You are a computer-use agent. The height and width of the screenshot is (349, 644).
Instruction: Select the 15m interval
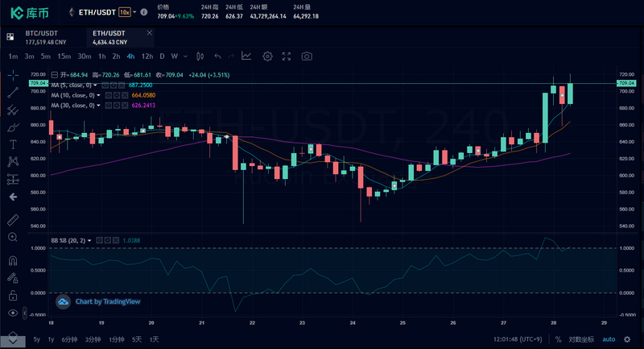coord(64,56)
